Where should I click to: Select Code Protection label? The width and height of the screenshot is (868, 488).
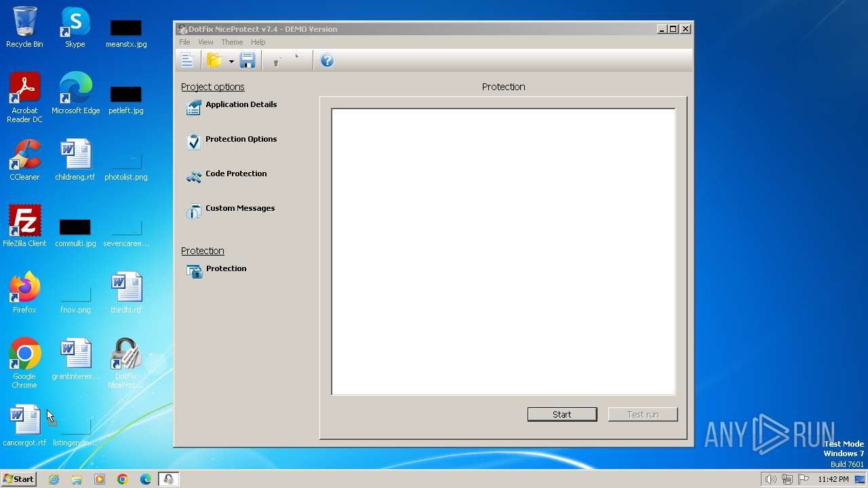click(236, 174)
